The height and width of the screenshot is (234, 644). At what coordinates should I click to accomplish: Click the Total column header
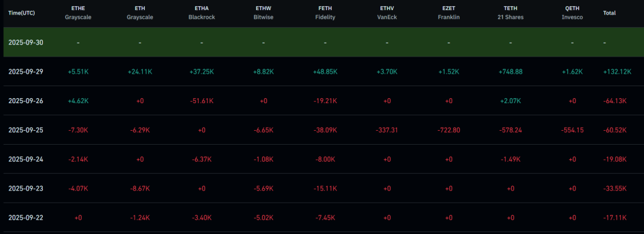point(609,13)
